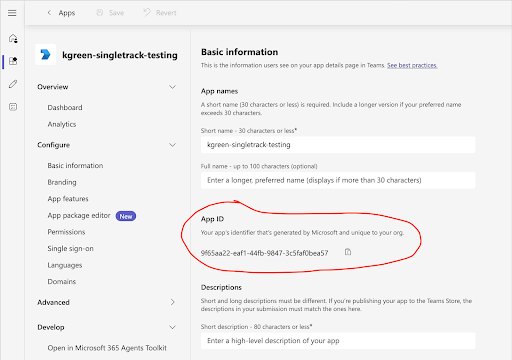Click the Develop section heading
Image resolution: width=512 pixels, height=360 pixels.
[51, 327]
